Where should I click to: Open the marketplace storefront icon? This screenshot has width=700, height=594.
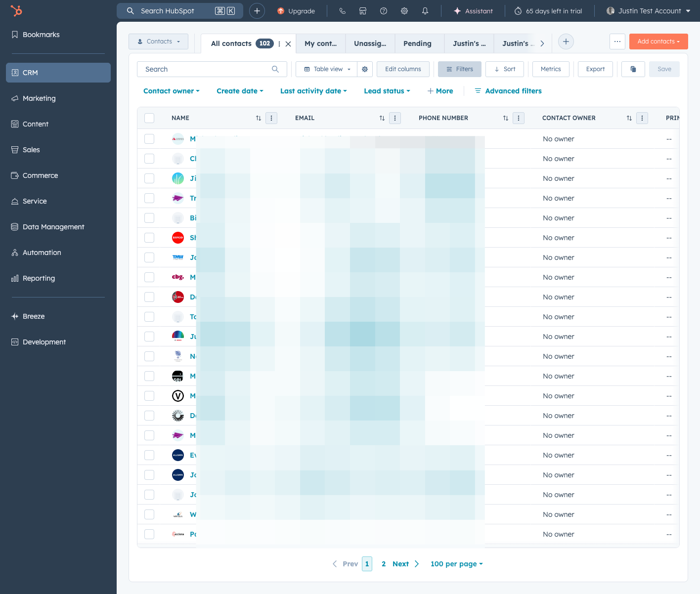tap(363, 11)
